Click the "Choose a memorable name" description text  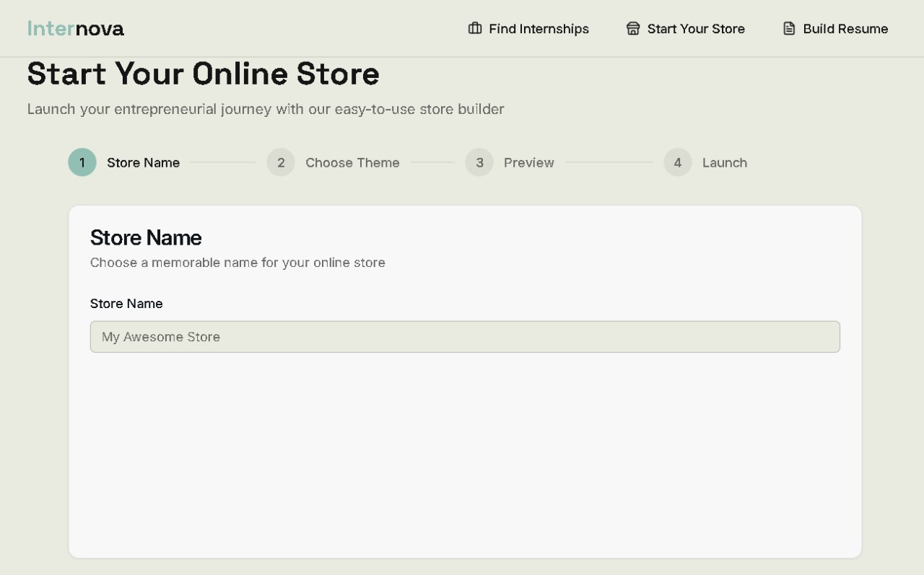237,263
